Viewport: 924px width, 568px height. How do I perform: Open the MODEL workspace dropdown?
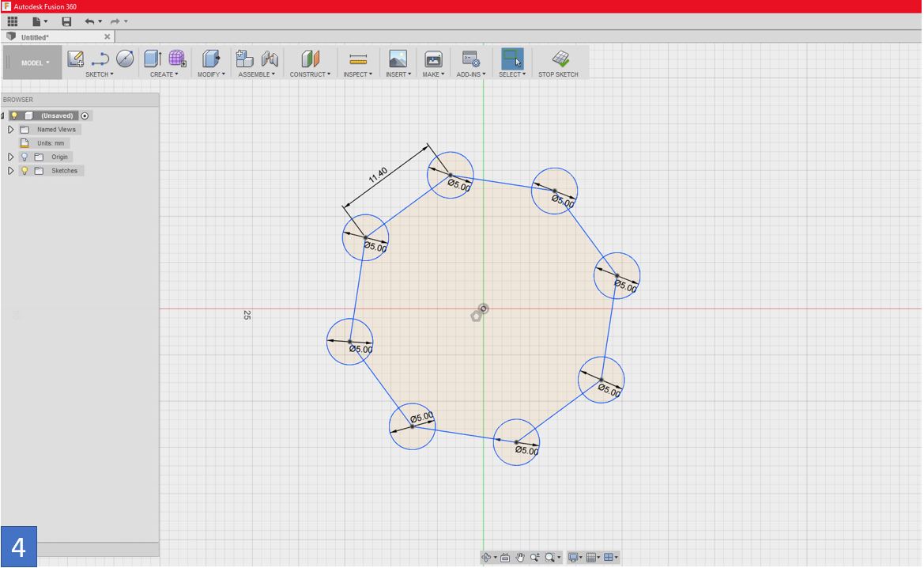33,62
